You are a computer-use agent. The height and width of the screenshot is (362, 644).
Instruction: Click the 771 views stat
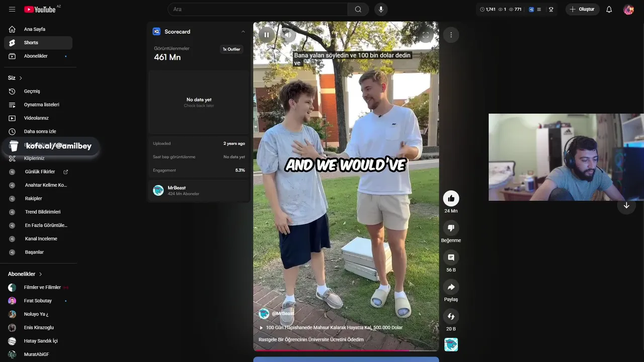pyautogui.click(x=515, y=10)
